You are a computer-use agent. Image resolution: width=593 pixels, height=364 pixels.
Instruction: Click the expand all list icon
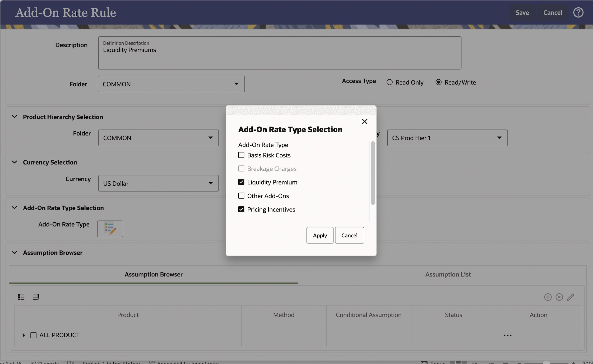[21, 297]
